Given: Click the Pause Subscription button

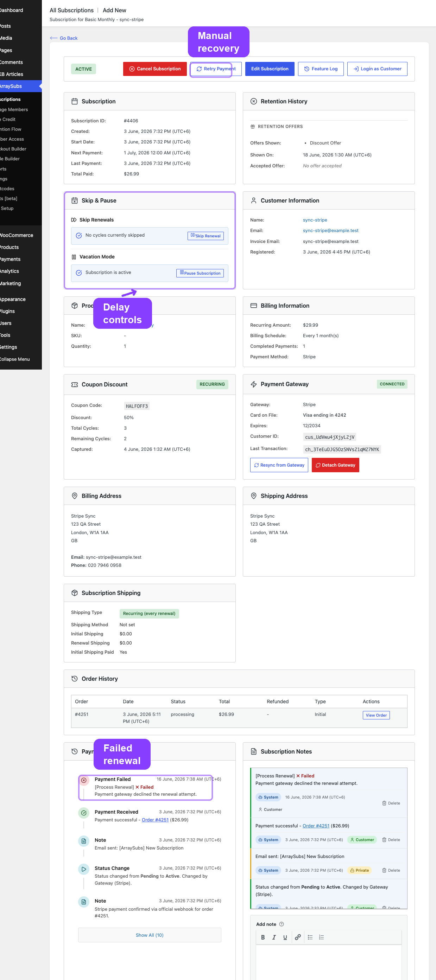Looking at the screenshot, I should (200, 273).
